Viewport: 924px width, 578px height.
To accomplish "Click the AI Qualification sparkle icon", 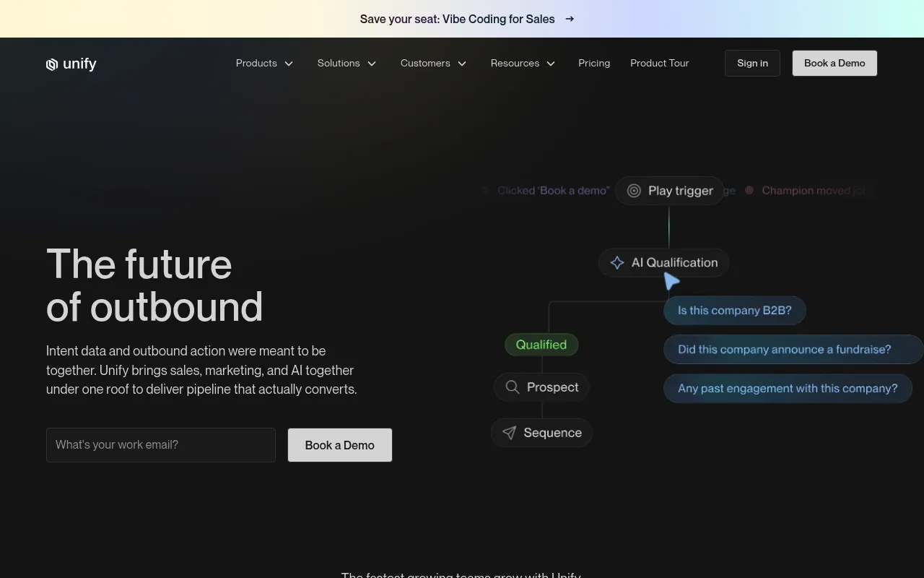I will tap(617, 263).
